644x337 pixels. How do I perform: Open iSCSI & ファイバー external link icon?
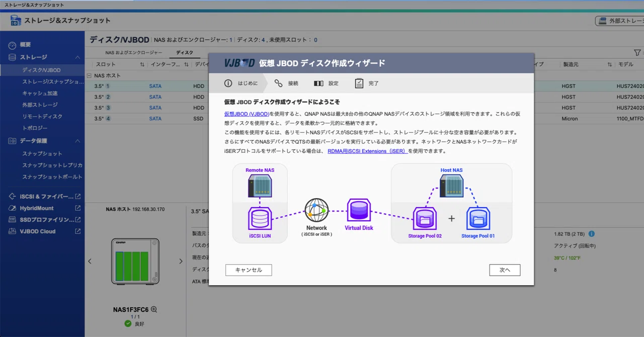coord(77,196)
